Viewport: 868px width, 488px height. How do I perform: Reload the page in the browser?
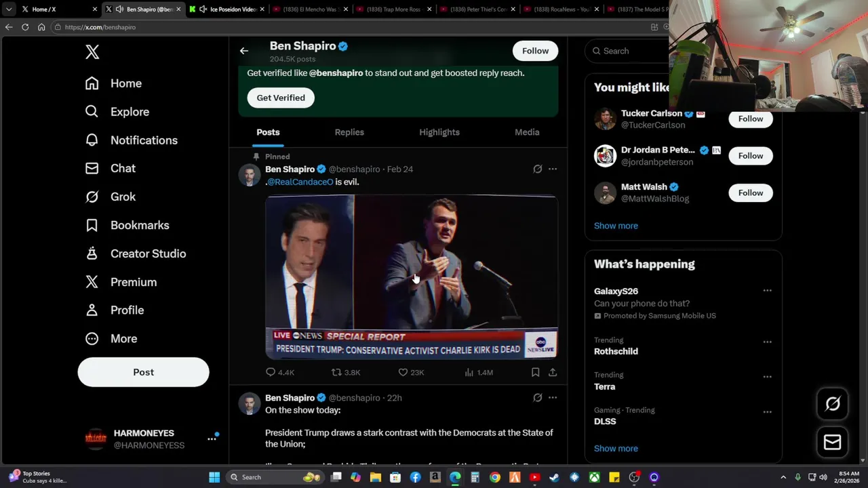[x=25, y=27]
